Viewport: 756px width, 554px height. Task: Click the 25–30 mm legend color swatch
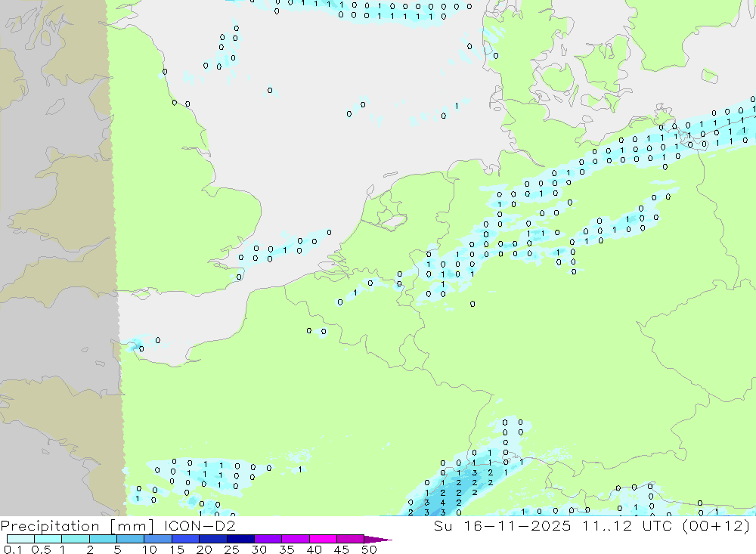[x=240, y=539]
